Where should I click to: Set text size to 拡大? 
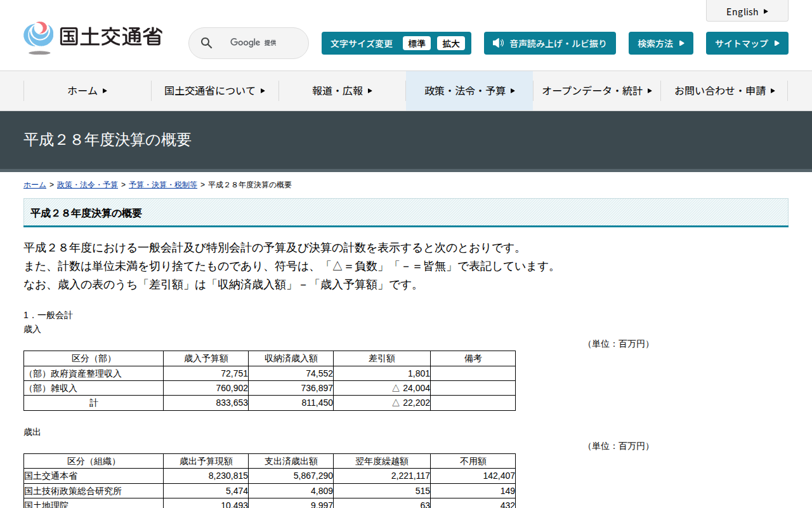pyautogui.click(x=450, y=43)
